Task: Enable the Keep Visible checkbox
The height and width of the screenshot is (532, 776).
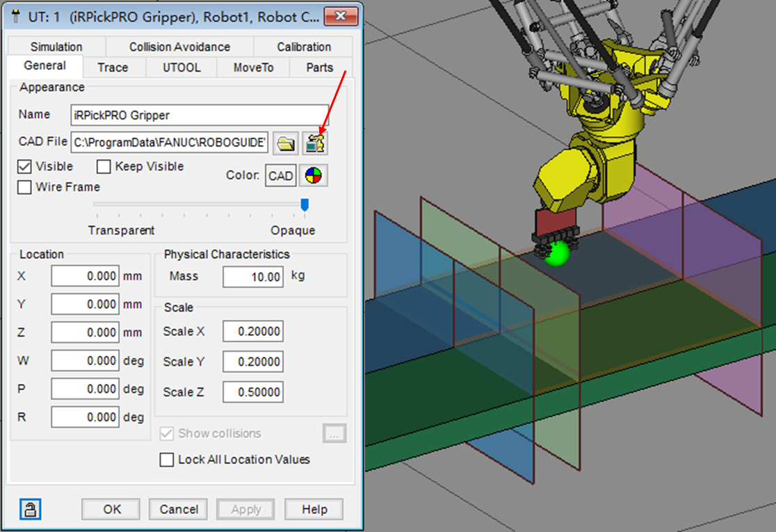Action: [104, 167]
